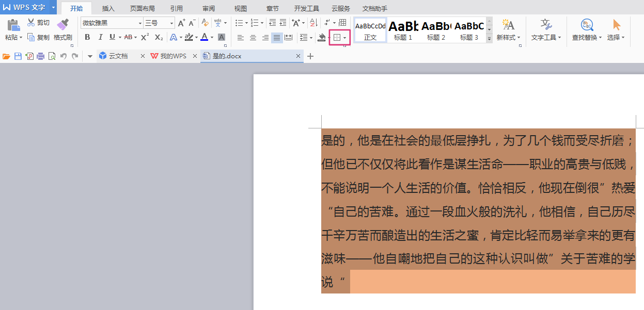Open bullet list dropdown arrow
Viewport: 644px width, 310px height.
click(x=246, y=23)
